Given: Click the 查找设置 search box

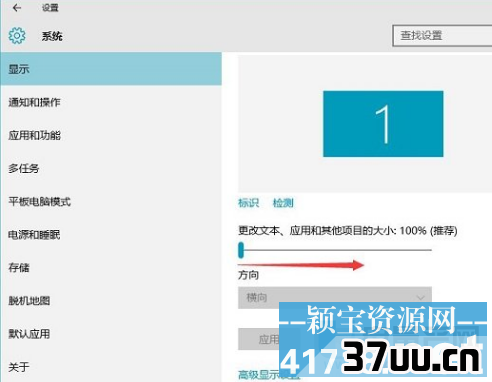Looking at the screenshot, I should coord(442,35).
